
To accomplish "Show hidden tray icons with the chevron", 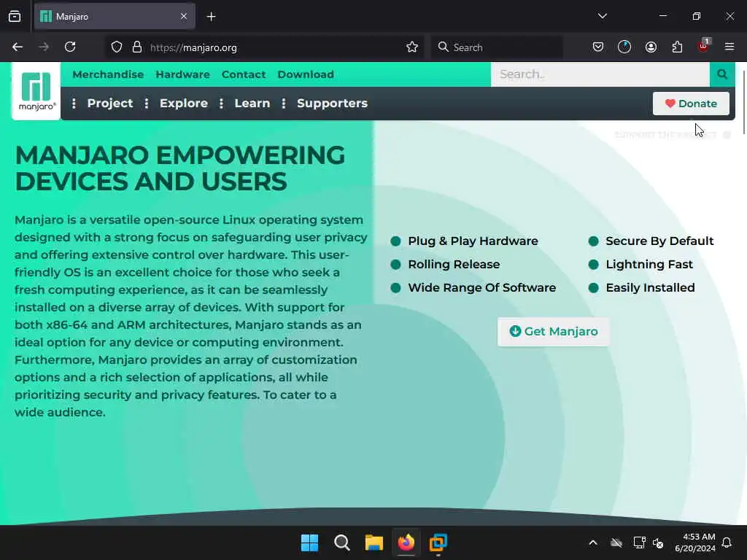I will pyautogui.click(x=593, y=542).
